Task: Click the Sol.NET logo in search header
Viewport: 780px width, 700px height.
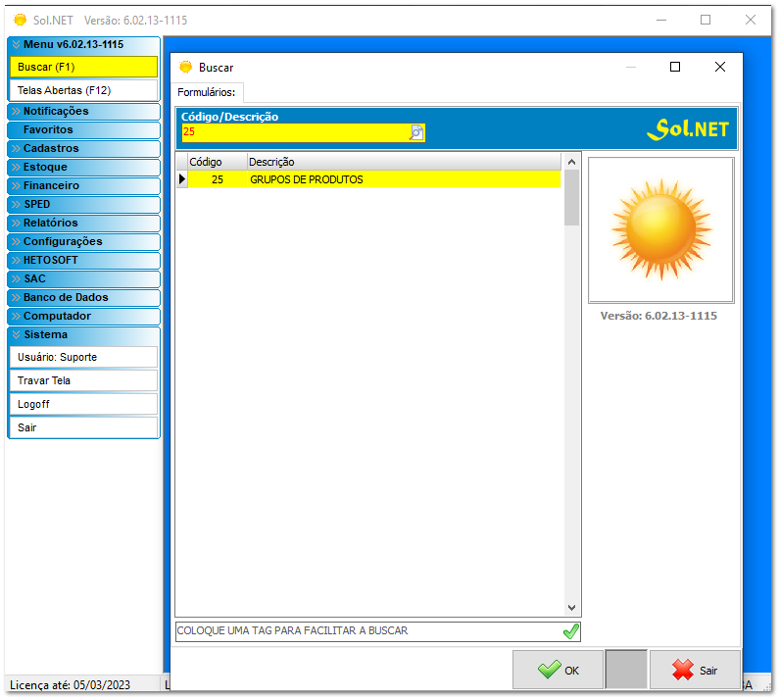Action: click(688, 128)
